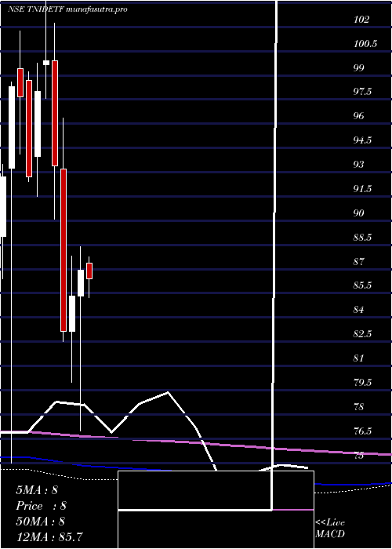
Task: Click the '<<Live MACD' link label
Action: 330,528
